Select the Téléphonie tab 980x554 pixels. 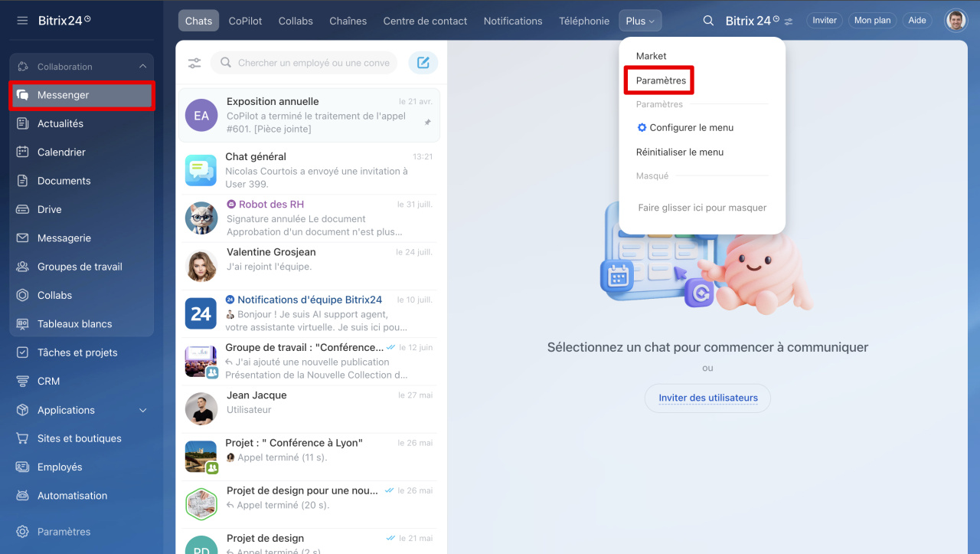pyautogui.click(x=584, y=21)
